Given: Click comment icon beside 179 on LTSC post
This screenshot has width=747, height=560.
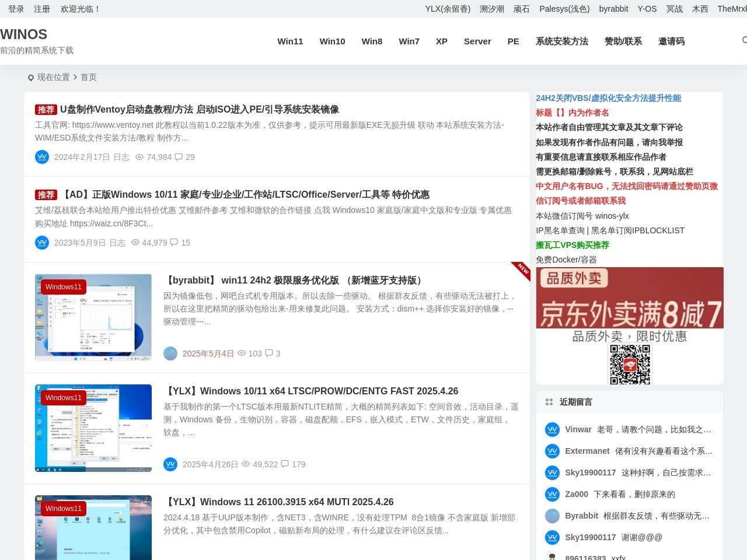Looking at the screenshot, I should (x=285, y=464).
